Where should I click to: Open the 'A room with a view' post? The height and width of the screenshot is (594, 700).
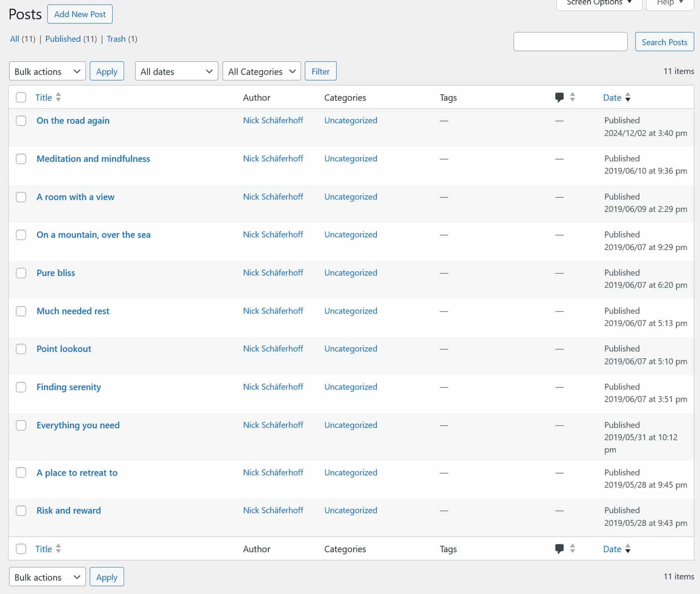click(75, 197)
